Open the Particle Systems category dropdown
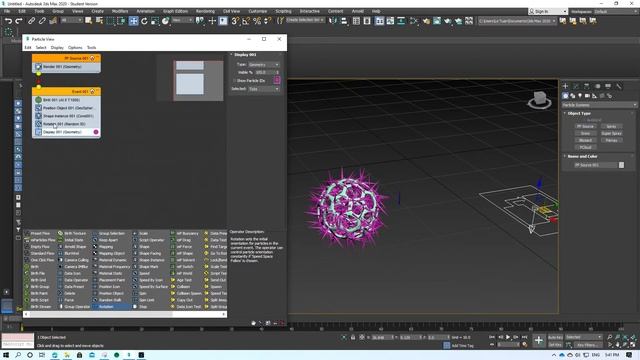This screenshot has width=640, height=360. [x=599, y=105]
